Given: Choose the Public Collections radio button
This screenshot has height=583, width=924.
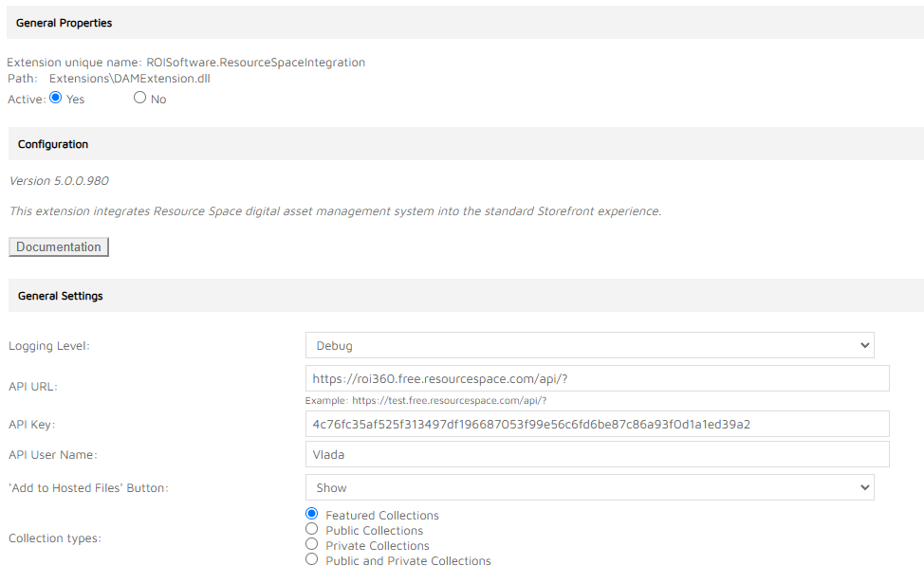Looking at the screenshot, I should click(312, 530).
